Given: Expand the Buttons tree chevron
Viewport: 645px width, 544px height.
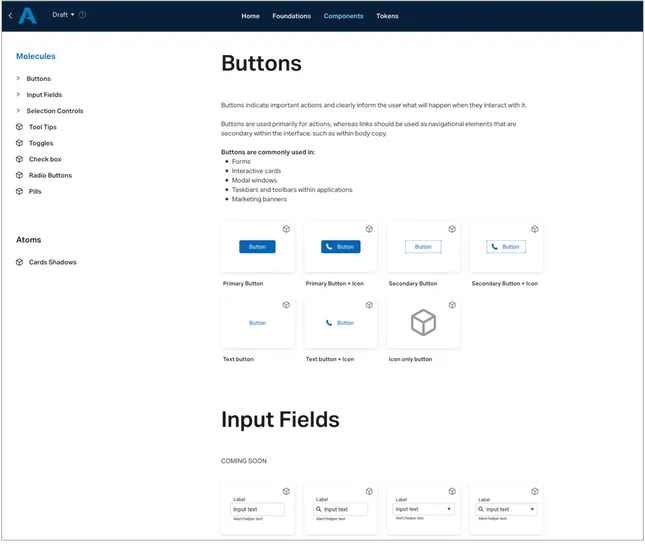Looking at the screenshot, I should [x=18, y=78].
